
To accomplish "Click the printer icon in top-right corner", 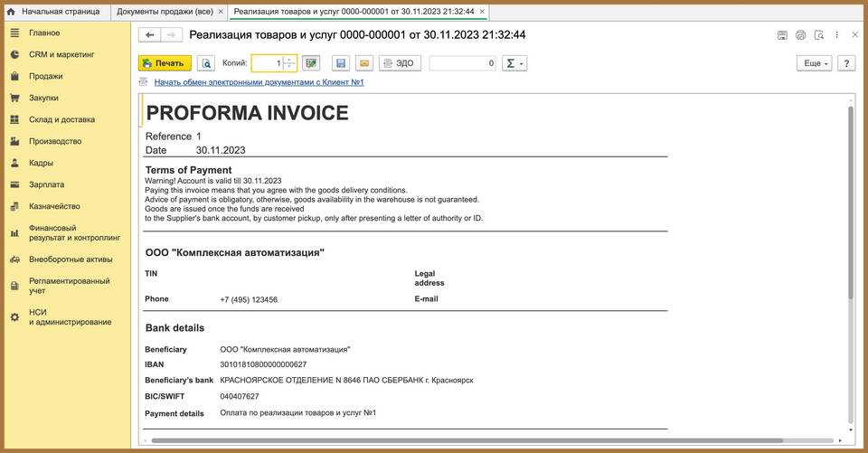I will [x=800, y=35].
